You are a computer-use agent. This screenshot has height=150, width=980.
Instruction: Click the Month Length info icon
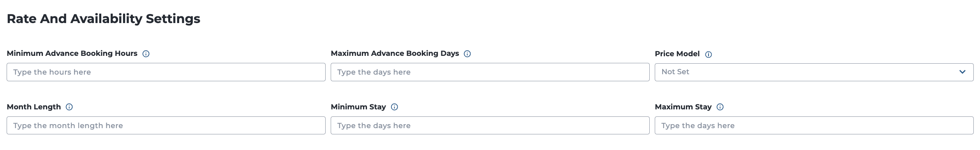[x=69, y=107]
